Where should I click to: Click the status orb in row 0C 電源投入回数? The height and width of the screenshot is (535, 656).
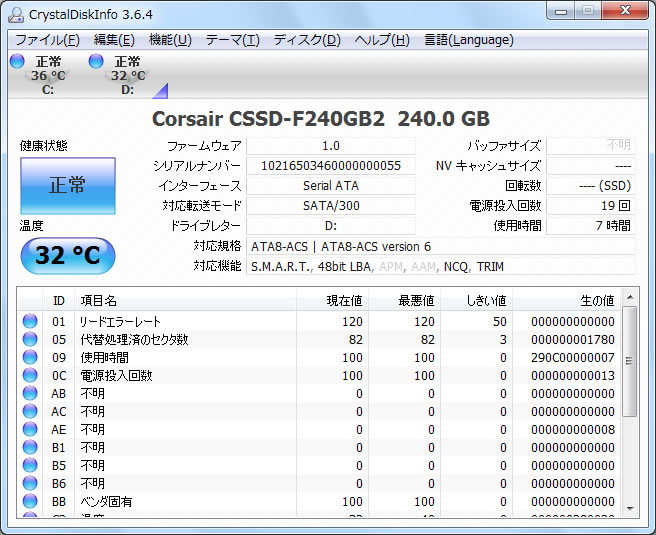(30, 375)
